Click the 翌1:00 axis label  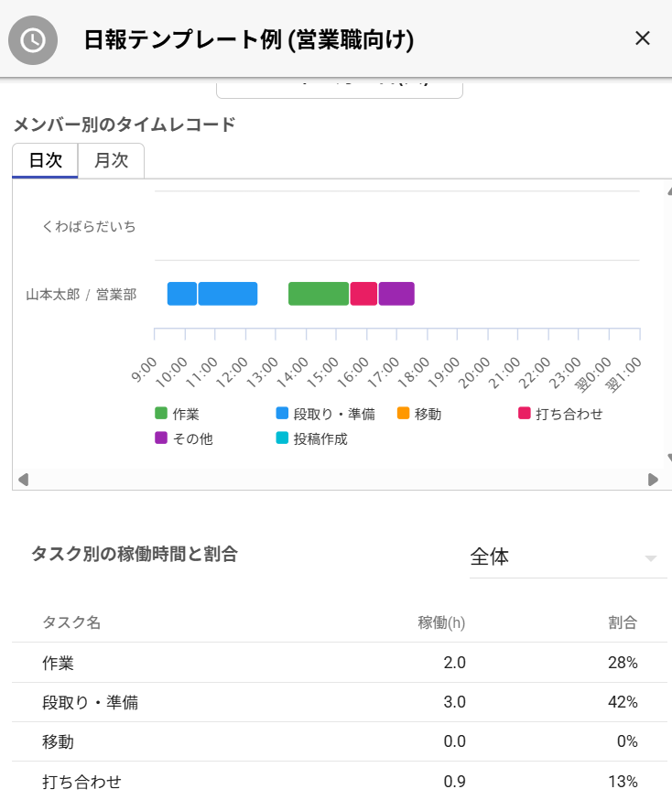623,374
